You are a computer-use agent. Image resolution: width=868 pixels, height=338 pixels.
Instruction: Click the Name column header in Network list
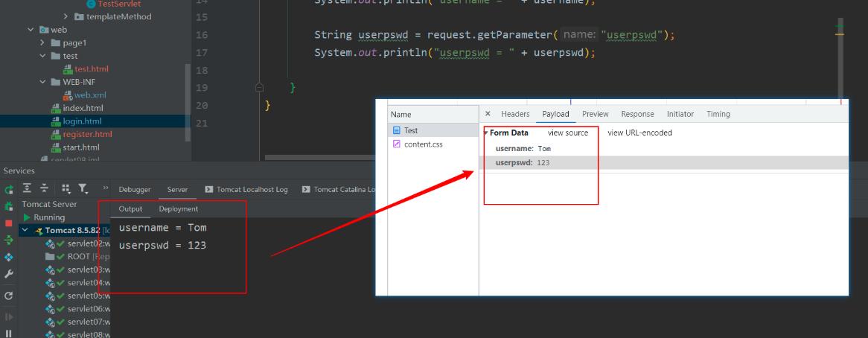(x=433, y=115)
